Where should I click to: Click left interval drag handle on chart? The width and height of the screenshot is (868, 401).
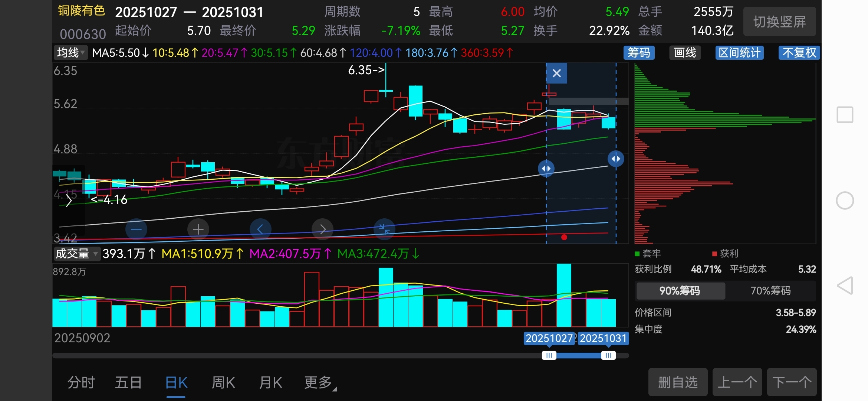pyautogui.click(x=546, y=169)
